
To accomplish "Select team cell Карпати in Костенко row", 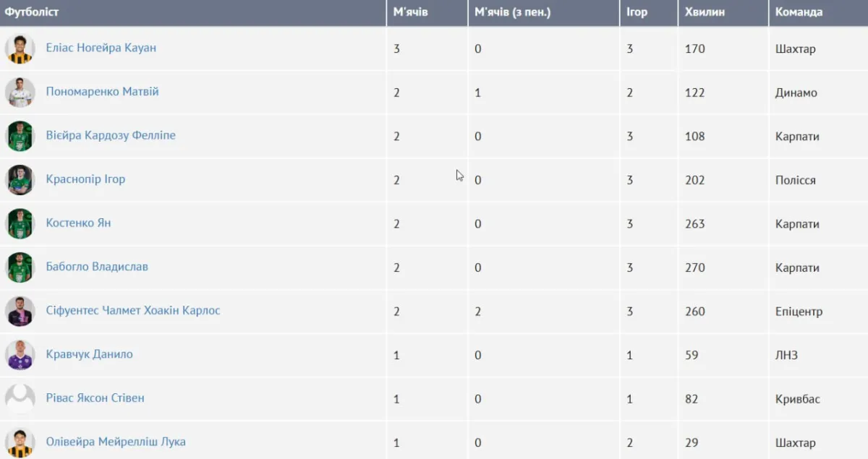I will (797, 224).
